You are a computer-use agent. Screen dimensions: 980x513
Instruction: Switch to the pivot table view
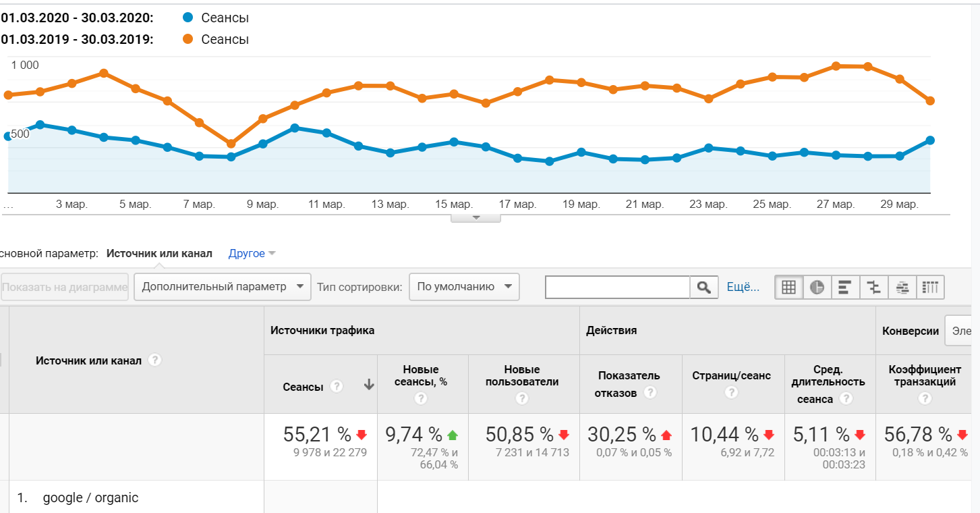[930, 287]
